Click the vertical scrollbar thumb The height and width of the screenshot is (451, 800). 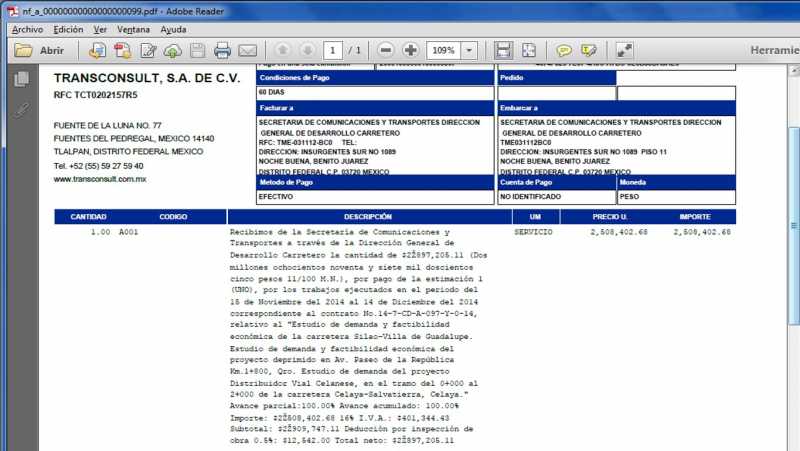794,224
